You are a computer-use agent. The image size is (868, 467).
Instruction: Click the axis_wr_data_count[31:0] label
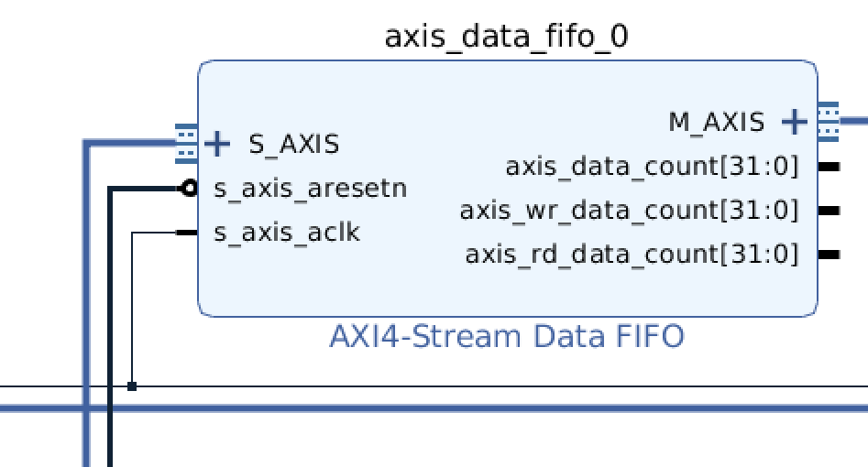629,211
